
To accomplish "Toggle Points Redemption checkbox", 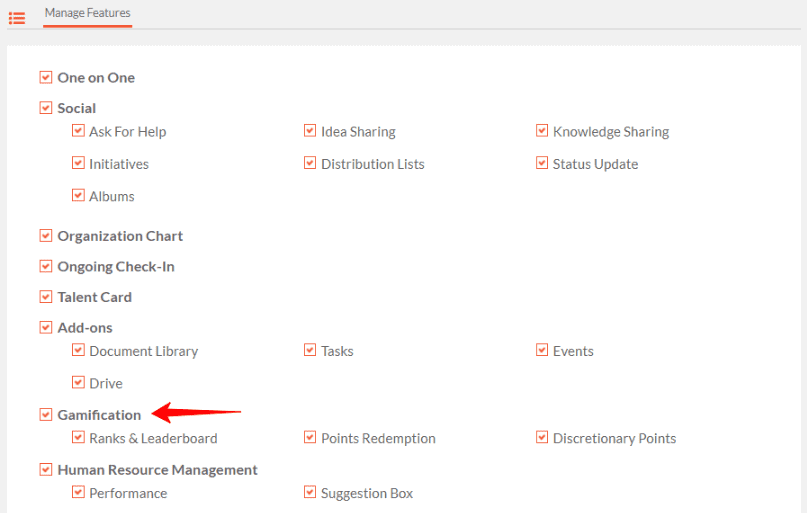I will 310,437.
